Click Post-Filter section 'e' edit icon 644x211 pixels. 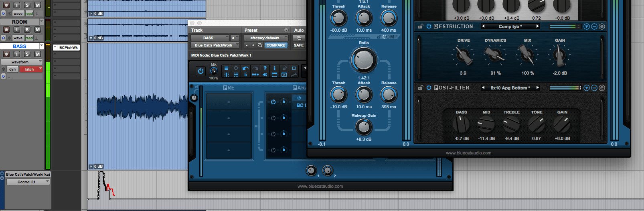tap(602, 88)
